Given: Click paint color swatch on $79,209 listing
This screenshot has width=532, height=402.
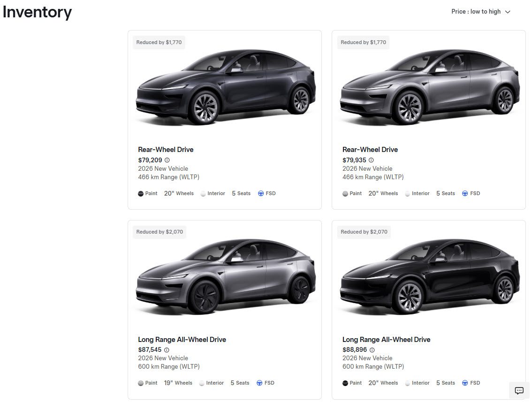Looking at the screenshot, I should pyautogui.click(x=141, y=193).
